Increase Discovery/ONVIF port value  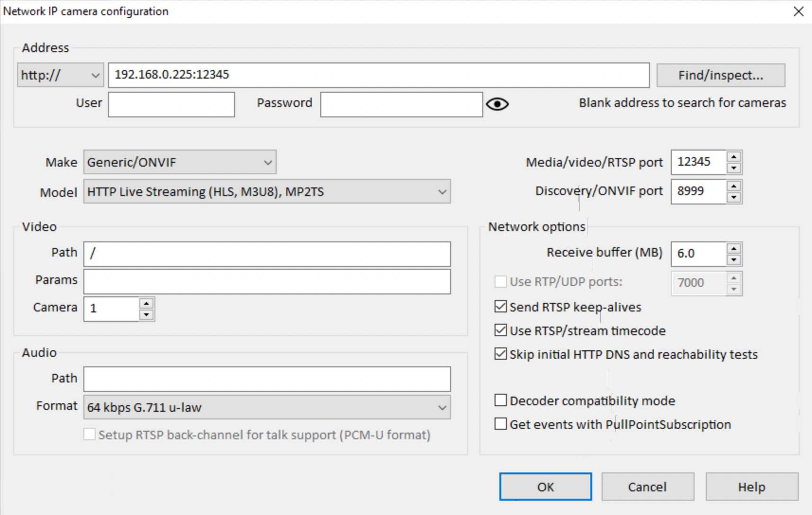click(734, 186)
